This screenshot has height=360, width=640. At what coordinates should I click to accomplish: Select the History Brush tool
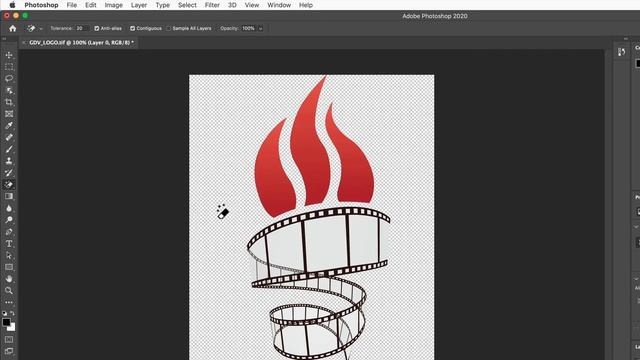(9, 173)
